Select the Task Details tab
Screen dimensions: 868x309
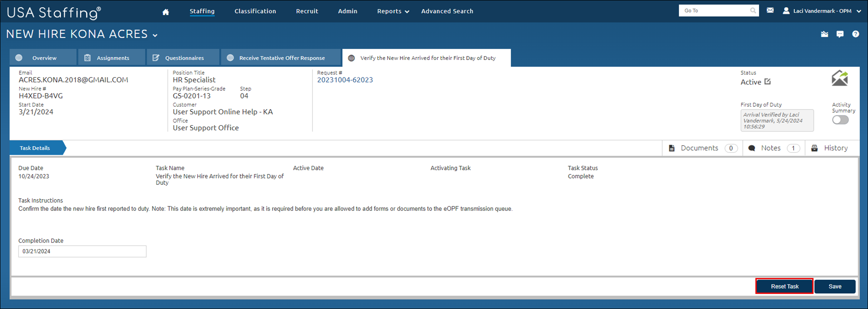coord(38,148)
